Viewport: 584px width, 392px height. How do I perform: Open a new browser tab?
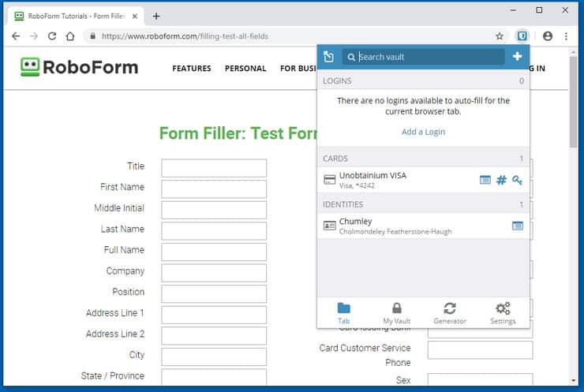tap(156, 17)
